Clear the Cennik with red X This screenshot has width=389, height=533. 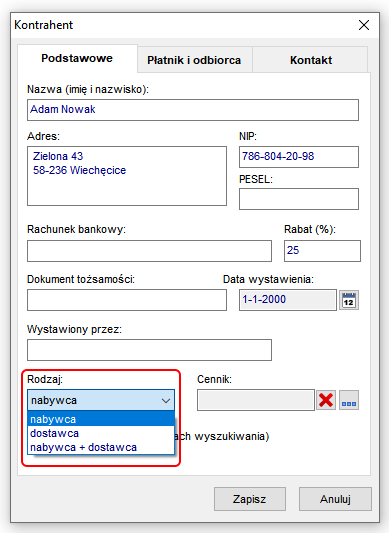(326, 400)
